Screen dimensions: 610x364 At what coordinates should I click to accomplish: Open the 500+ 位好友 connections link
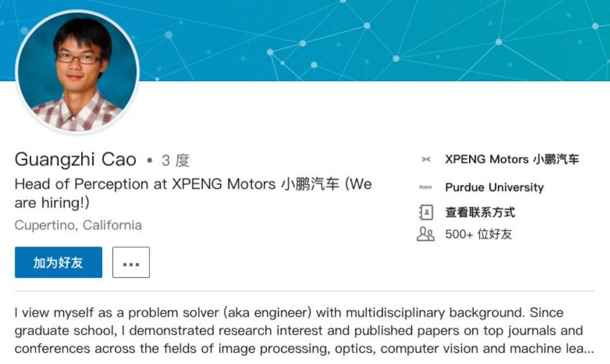[478, 234]
